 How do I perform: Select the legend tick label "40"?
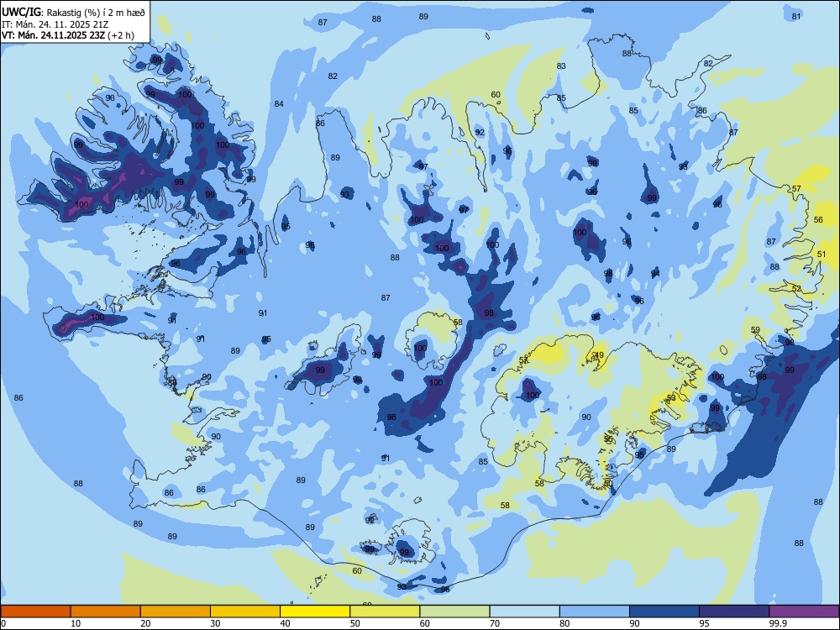pos(286,623)
